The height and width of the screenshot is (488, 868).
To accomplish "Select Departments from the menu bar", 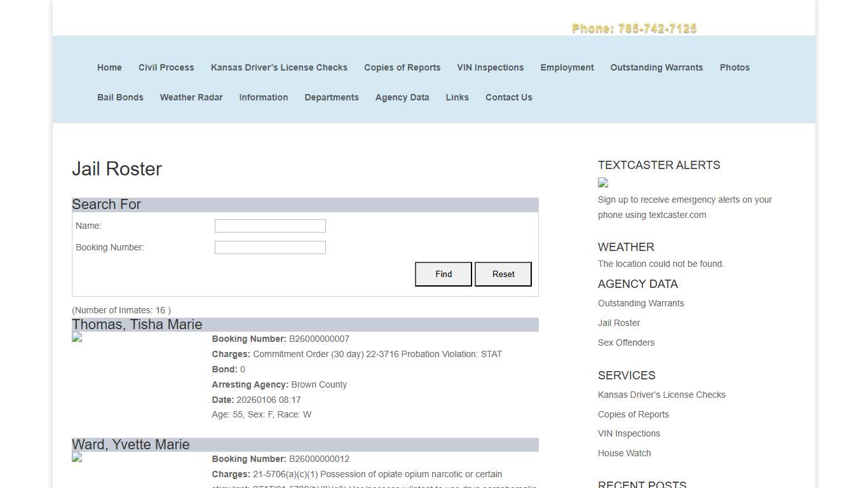I will tap(332, 97).
